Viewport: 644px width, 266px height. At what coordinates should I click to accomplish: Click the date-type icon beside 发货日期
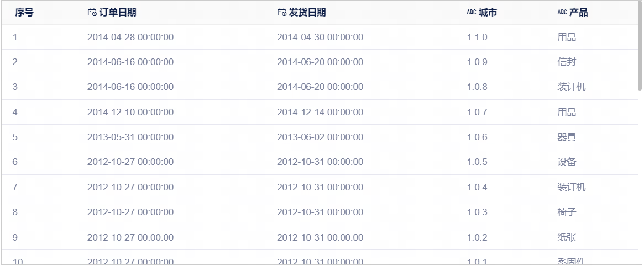coord(282,13)
